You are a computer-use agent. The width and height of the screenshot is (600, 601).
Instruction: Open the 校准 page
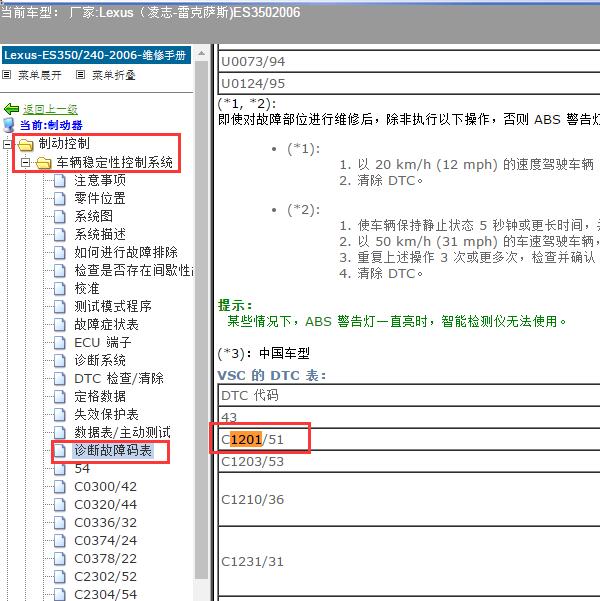(x=87, y=288)
